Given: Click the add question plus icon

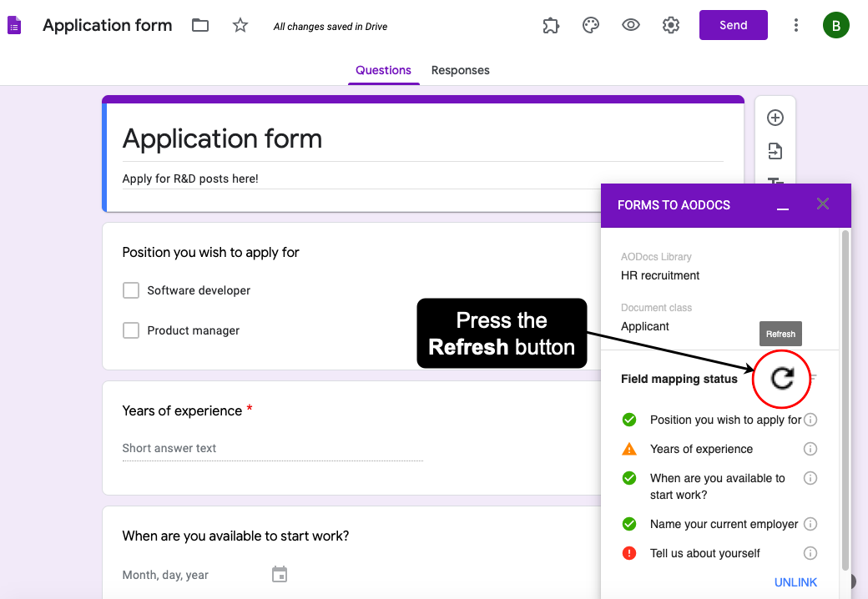Looking at the screenshot, I should coord(775,118).
